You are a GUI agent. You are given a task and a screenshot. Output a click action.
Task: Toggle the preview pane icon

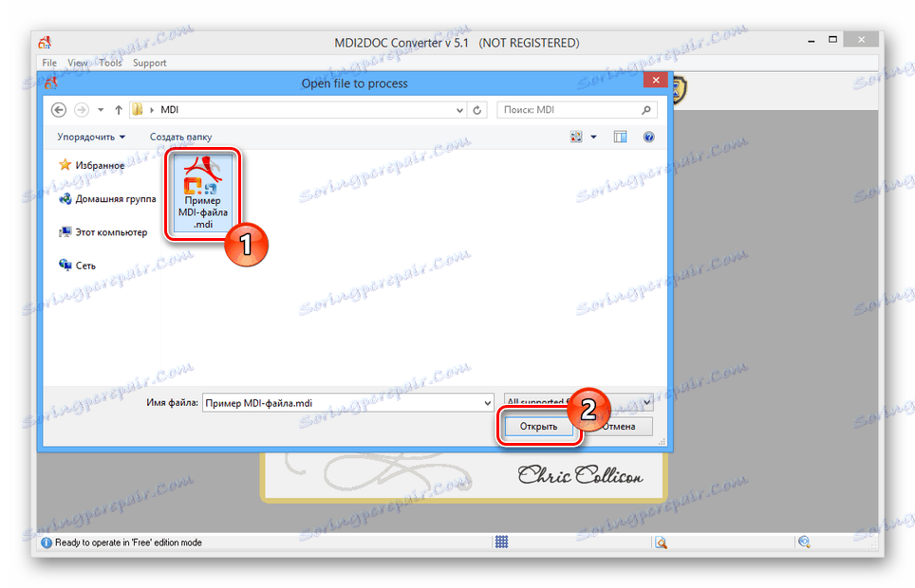point(620,138)
